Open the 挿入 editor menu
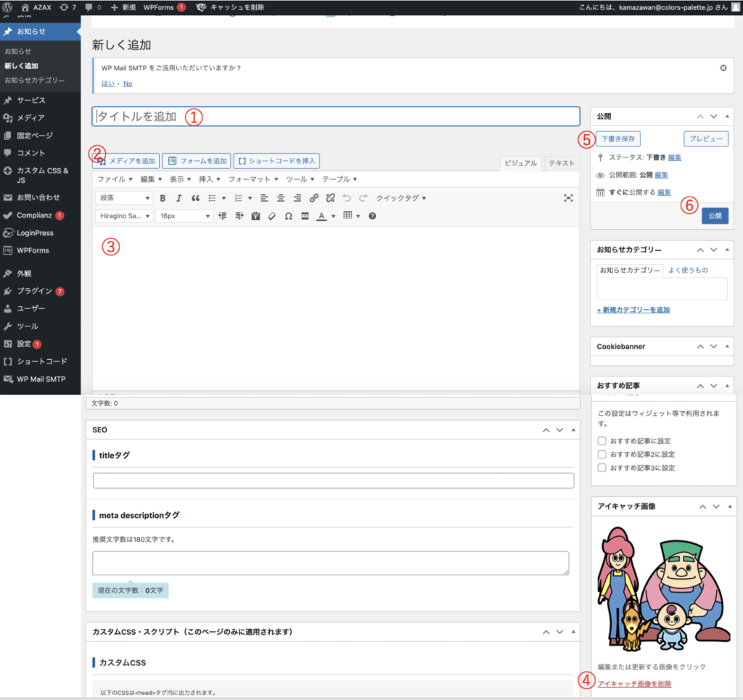Screen dimensions: 743x700 click(x=210, y=179)
